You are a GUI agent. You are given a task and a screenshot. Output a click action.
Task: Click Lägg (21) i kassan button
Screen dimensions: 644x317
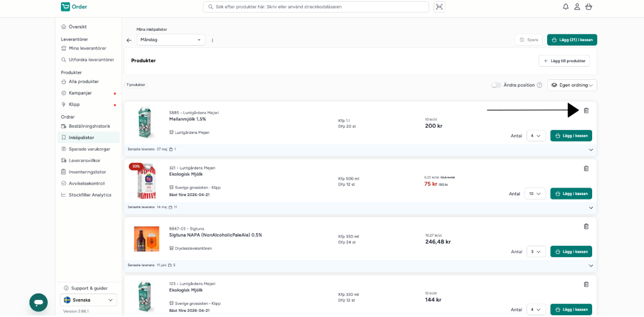click(572, 40)
